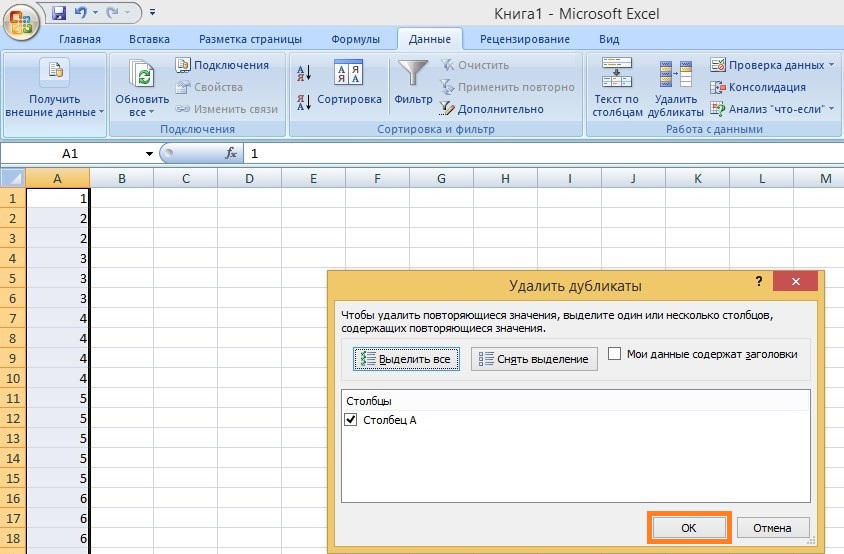Enable Мои данные содержат заголовки checkbox
Image resolution: width=844 pixels, height=554 pixels.
coord(614,354)
